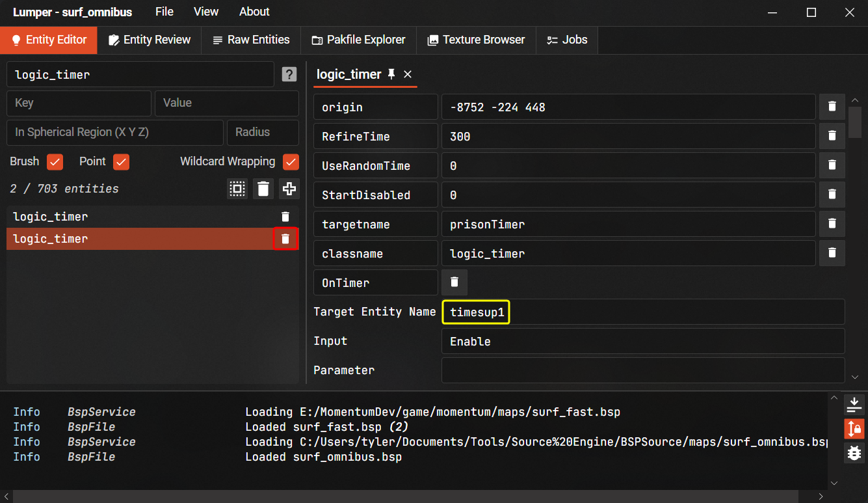The width and height of the screenshot is (868, 503).
Task: Click the help question mark icon
Action: tap(289, 75)
